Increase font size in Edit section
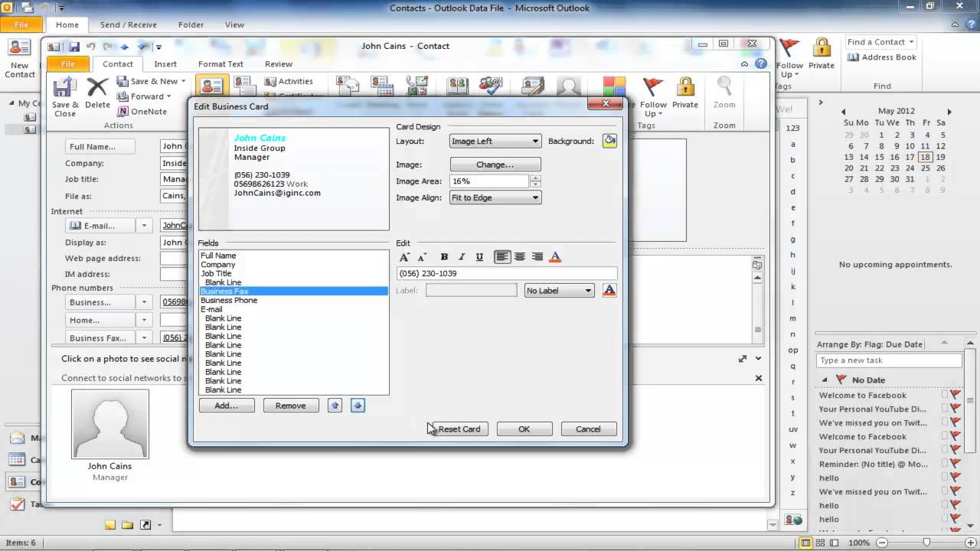This screenshot has width=980, height=551. [404, 257]
